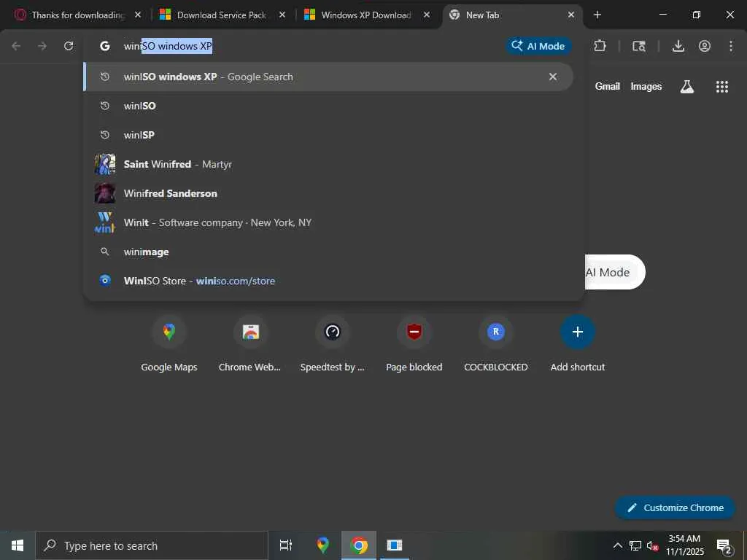Viewport: 747px width, 560px height.
Task: Click the Chrome taskbar icon
Action: point(359,545)
